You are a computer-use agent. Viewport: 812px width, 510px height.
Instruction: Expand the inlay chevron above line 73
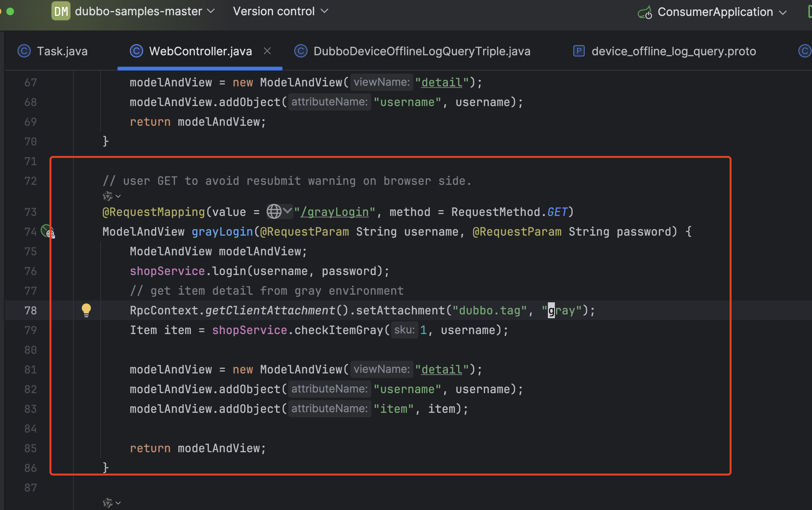(x=118, y=196)
